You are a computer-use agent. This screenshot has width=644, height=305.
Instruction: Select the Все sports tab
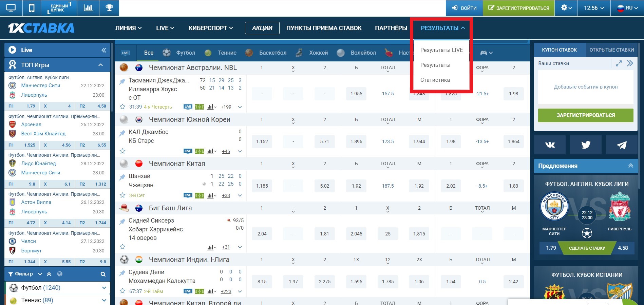click(x=149, y=53)
